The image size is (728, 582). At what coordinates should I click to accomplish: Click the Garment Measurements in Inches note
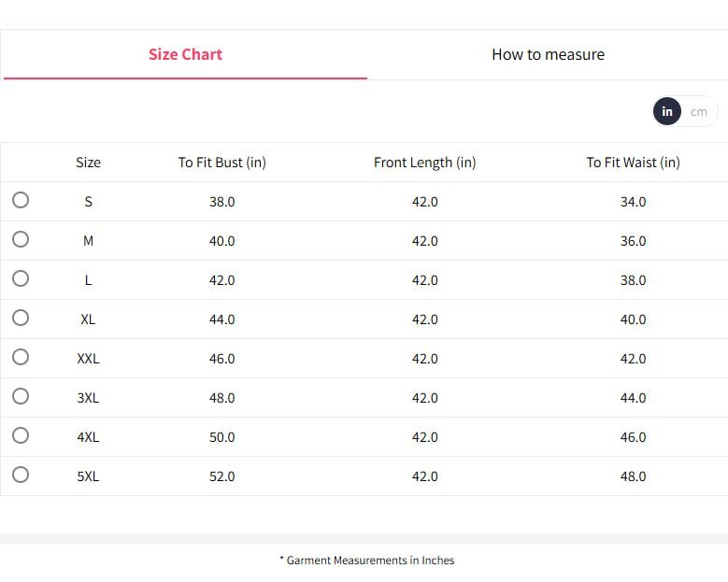(x=367, y=561)
